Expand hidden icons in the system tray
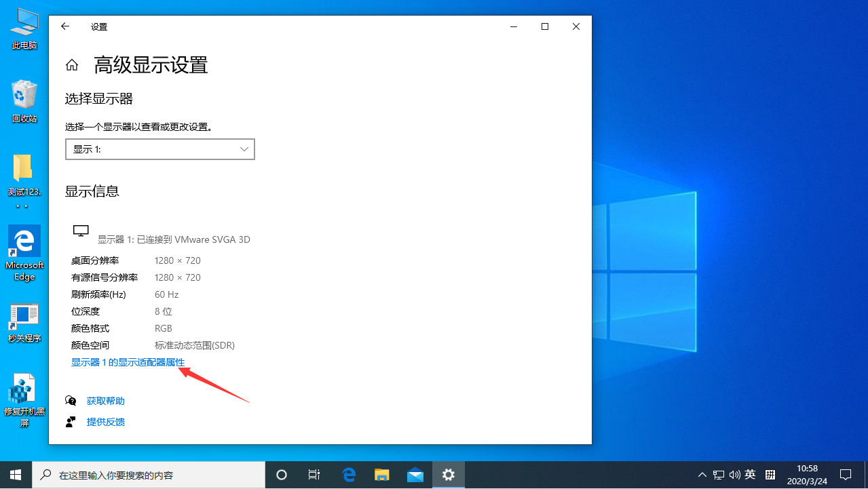The image size is (868, 489). pyautogui.click(x=702, y=475)
